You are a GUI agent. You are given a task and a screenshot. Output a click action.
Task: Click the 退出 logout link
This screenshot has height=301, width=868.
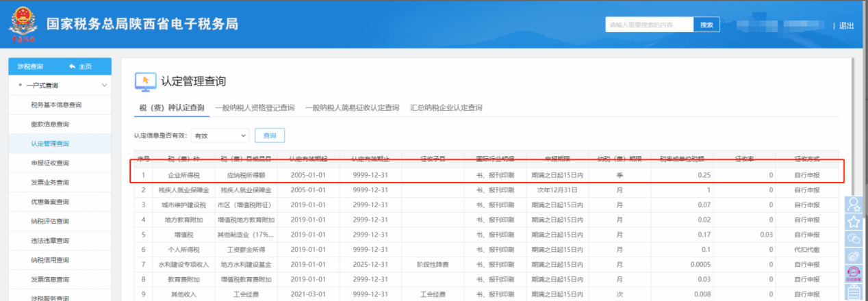[x=847, y=25]
